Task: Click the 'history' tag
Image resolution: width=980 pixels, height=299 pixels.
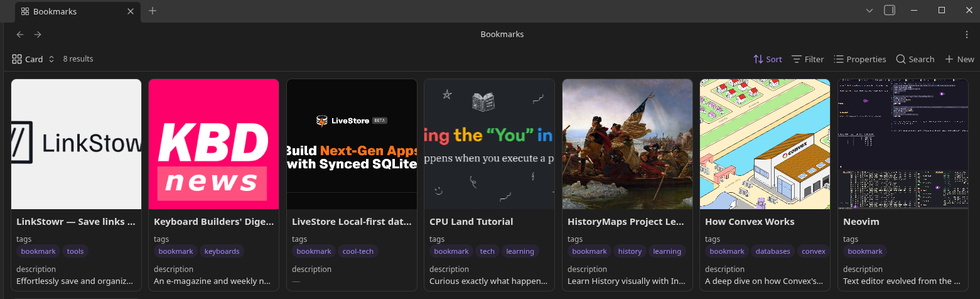Action: (630, 251)
